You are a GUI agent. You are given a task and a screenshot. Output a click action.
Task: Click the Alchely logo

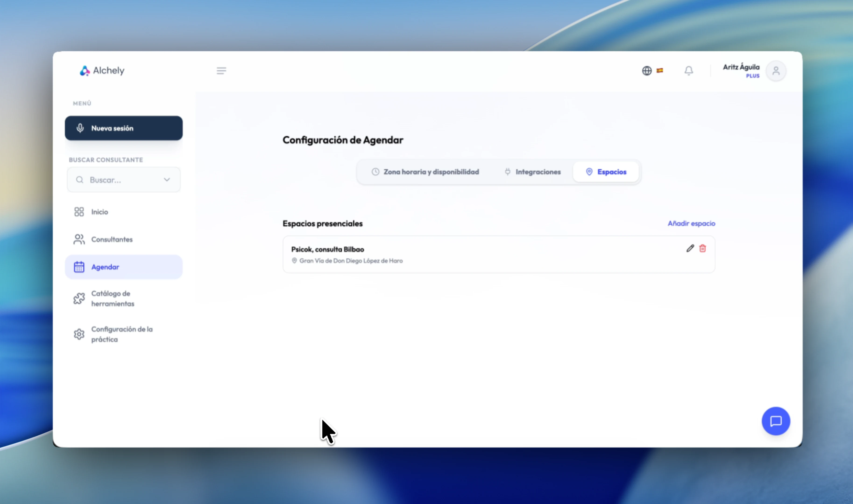click(102, 70)
